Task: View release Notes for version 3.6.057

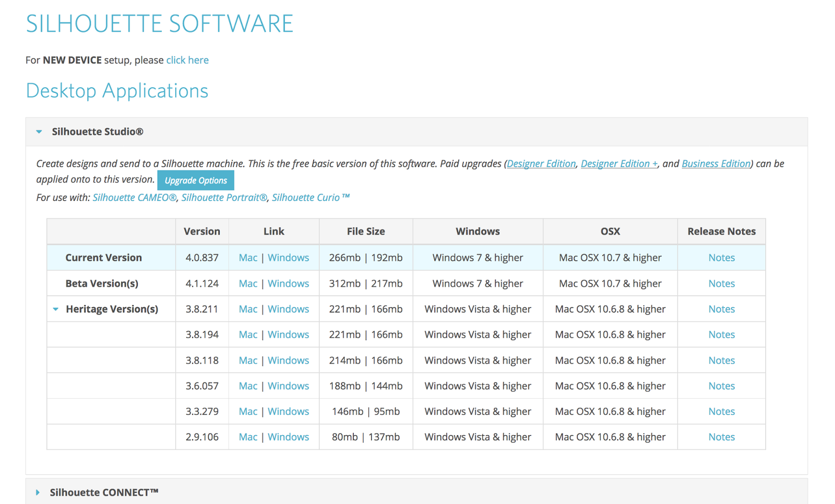Action: coord(721,386)
